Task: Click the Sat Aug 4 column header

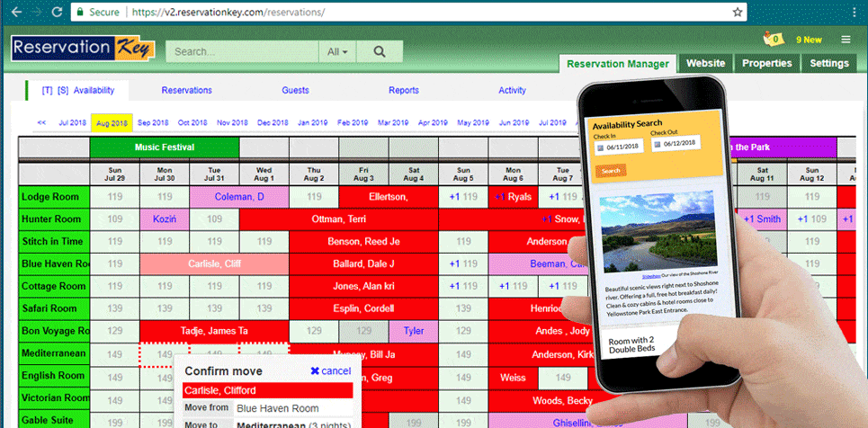Action: pyautogui.click(x=414, y=174)
